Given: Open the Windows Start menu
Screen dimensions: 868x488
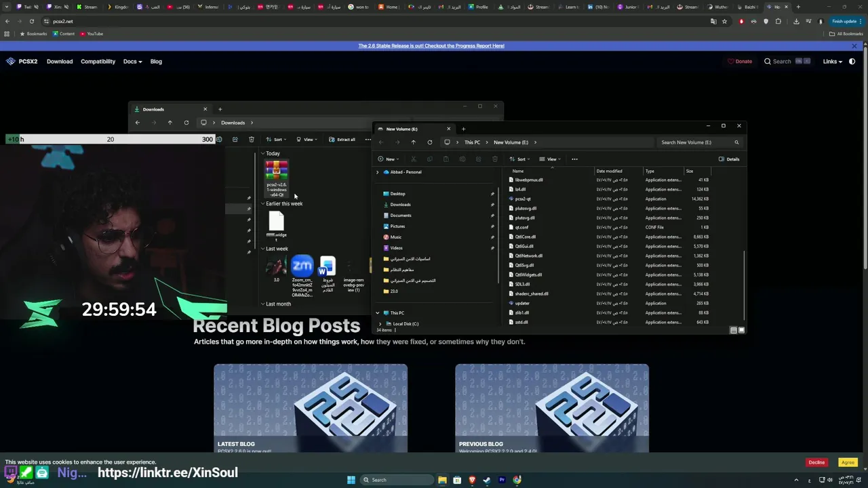Looking at the screenshot, I should pyautogui.click(x=351, y=480).
